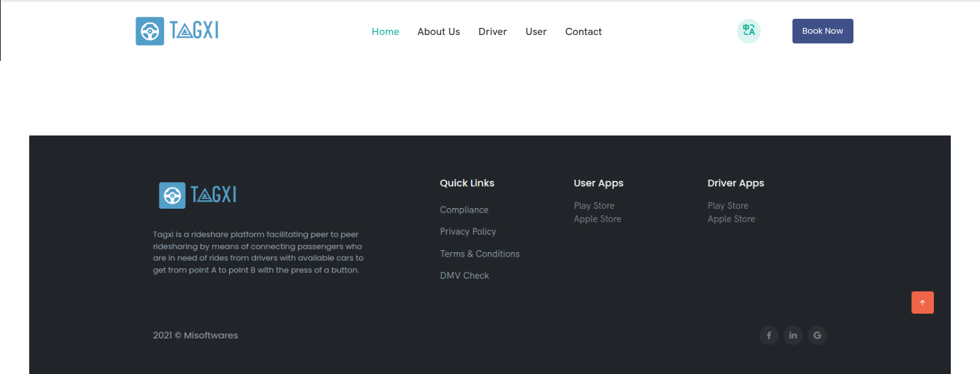Viewport: 980px width, 374px height.
Task: Open Apple Store under Driver Apps
Action: tap(731, 219)
